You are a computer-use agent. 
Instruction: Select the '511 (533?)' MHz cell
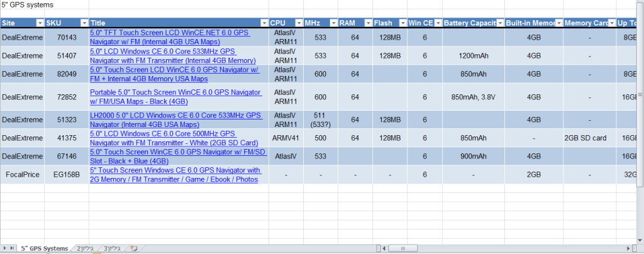coord(320,119)
